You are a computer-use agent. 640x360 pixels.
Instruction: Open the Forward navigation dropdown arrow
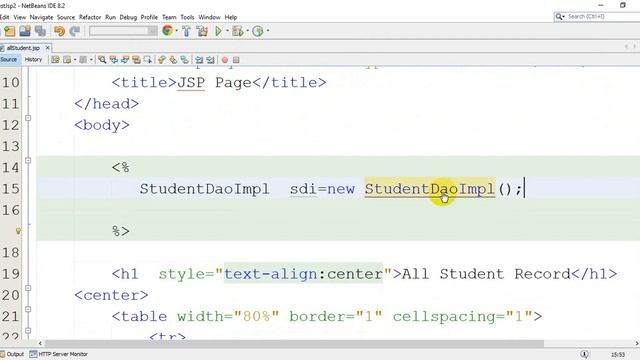(91, 60)
